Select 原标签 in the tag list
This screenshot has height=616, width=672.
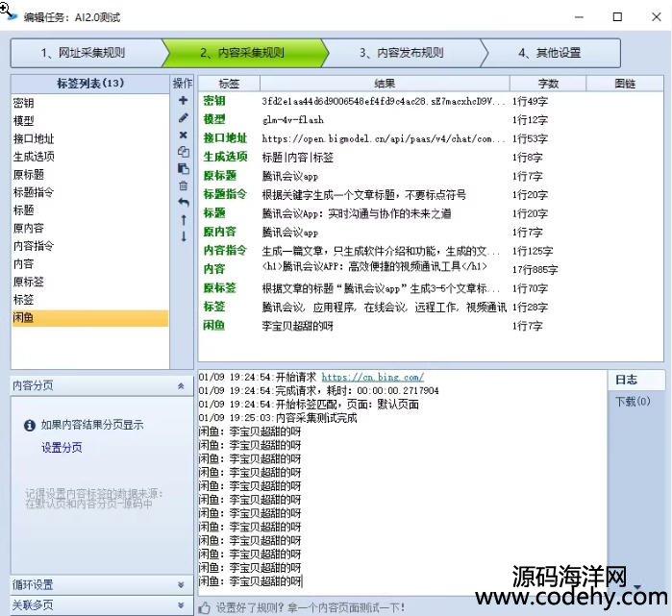[90, 282]
